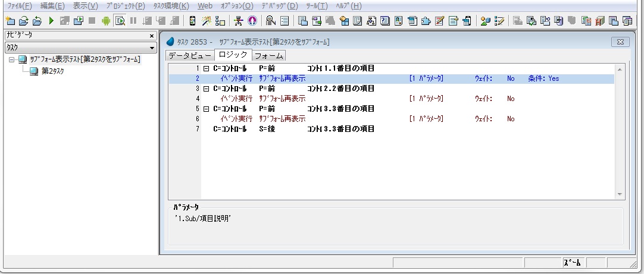Collapse the logic block on row 1
This screenshot has height=274, width=644.
[x=206, y=68]
